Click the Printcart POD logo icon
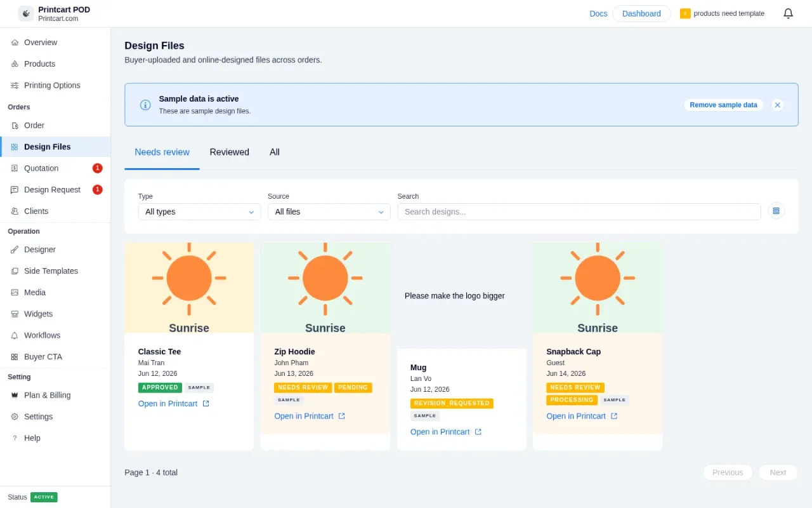 tap(26, 13)
